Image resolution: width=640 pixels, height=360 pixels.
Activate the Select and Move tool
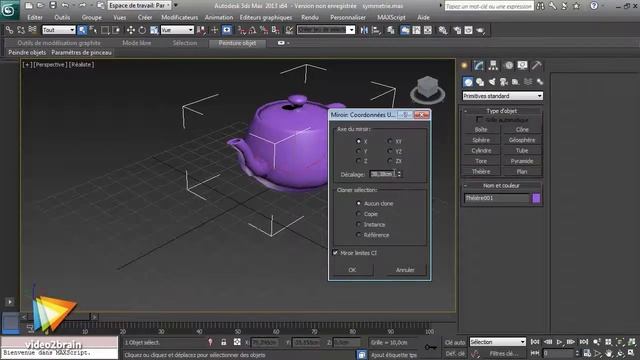pyautogui.click(x=131, y=30)
